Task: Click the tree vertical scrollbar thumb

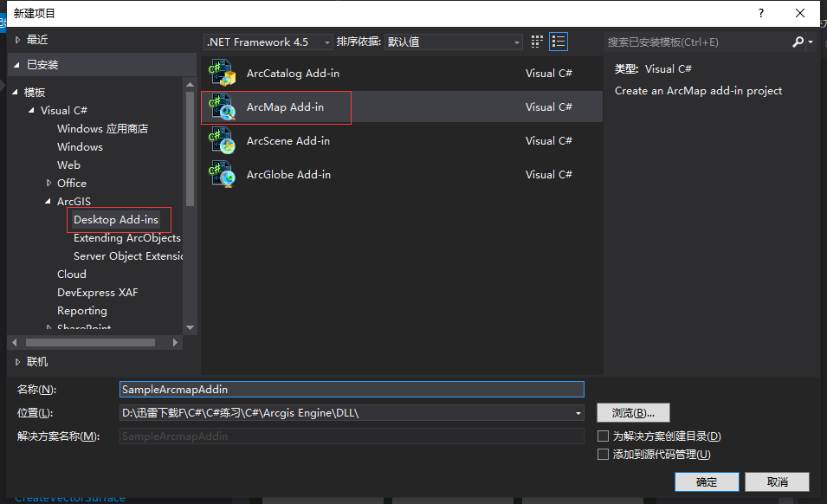Action: pyautogui.click(x=190, y=149)
